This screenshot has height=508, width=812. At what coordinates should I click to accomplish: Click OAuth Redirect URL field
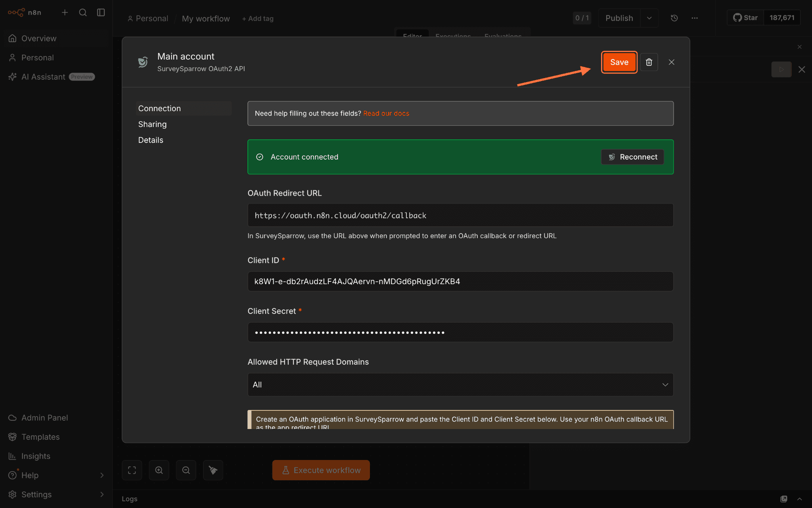460,216
